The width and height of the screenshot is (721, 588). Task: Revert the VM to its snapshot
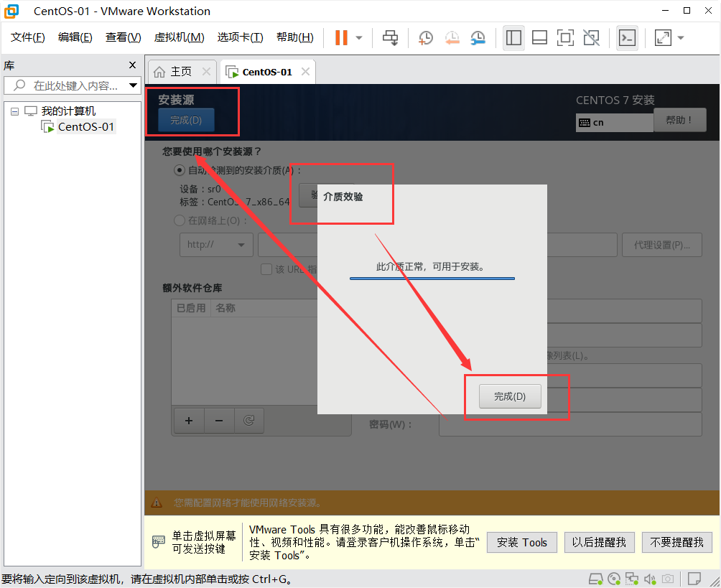[452, 37]
